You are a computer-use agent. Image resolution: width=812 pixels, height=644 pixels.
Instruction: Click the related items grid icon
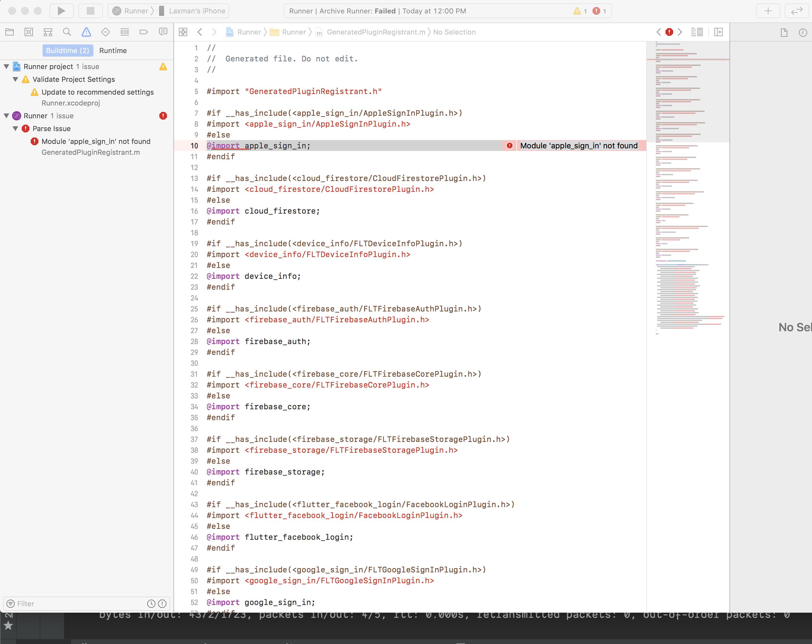(x=183, y=32)
